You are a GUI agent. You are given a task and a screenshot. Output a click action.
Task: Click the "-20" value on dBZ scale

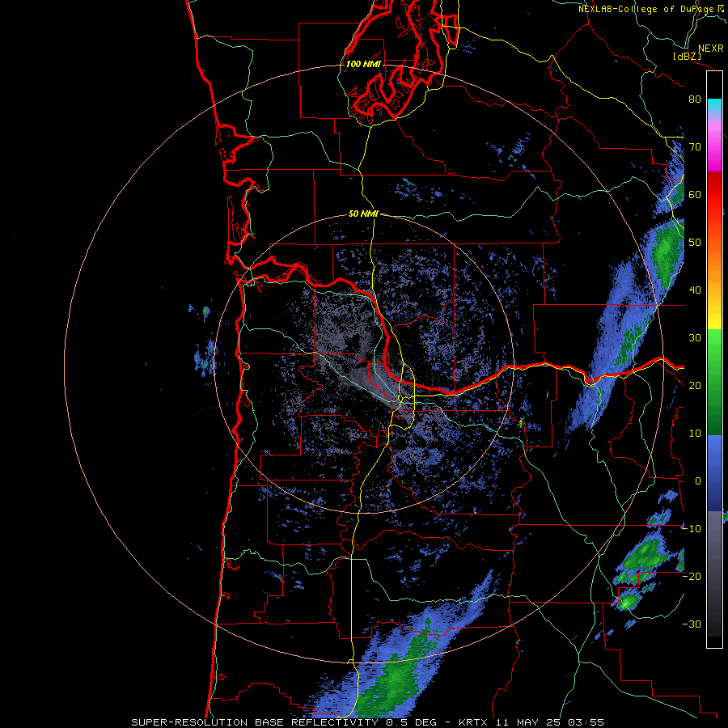coord(692,577)
